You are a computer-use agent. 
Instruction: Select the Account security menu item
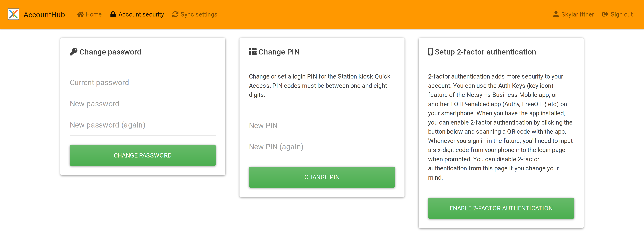click(x=137, y=14)
